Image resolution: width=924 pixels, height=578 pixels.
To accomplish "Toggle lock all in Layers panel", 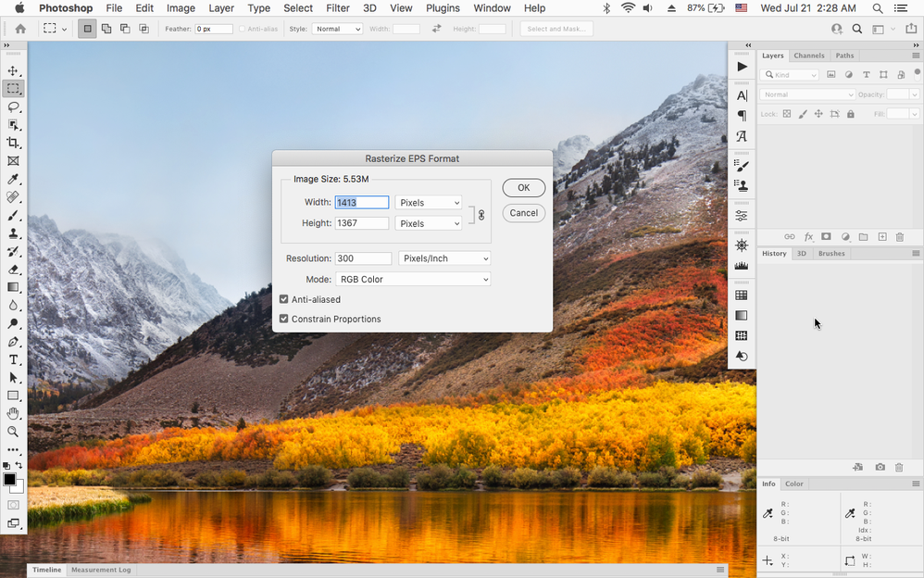I will (851, 114).
